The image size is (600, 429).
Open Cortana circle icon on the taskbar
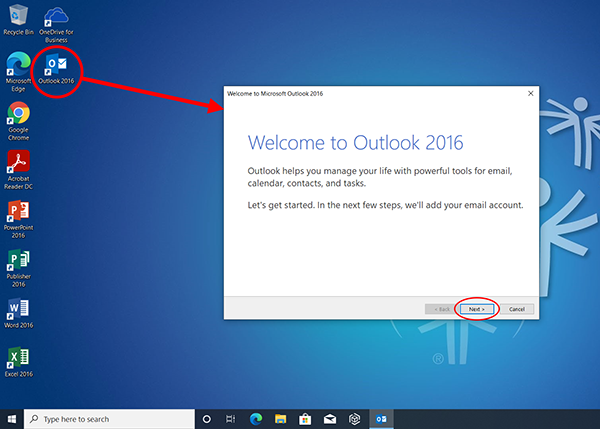pos(207,419)
